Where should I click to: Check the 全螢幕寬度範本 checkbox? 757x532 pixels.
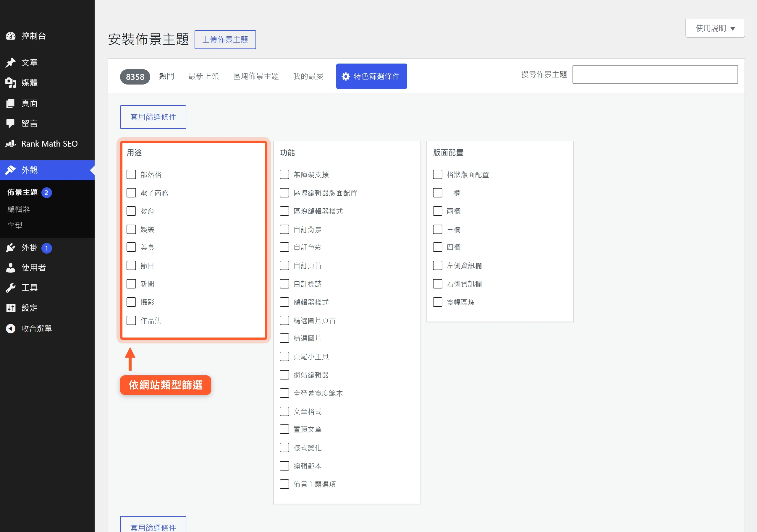[x=284, y=393]
